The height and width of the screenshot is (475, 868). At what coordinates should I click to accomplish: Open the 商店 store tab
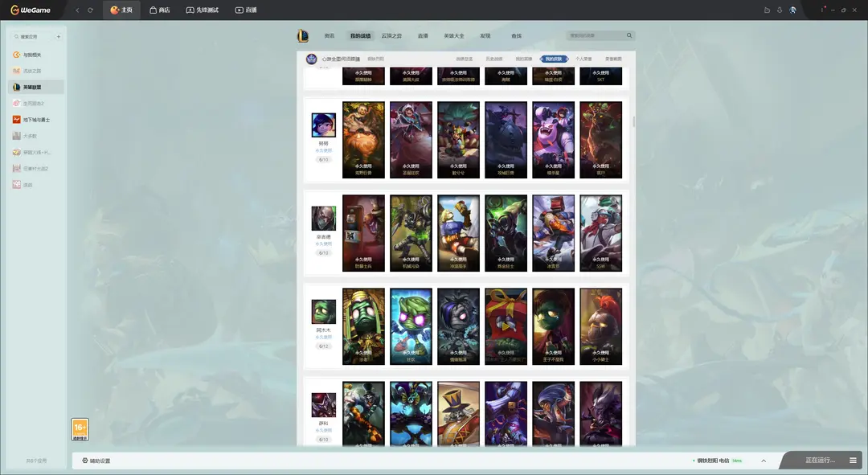point(159,10)
